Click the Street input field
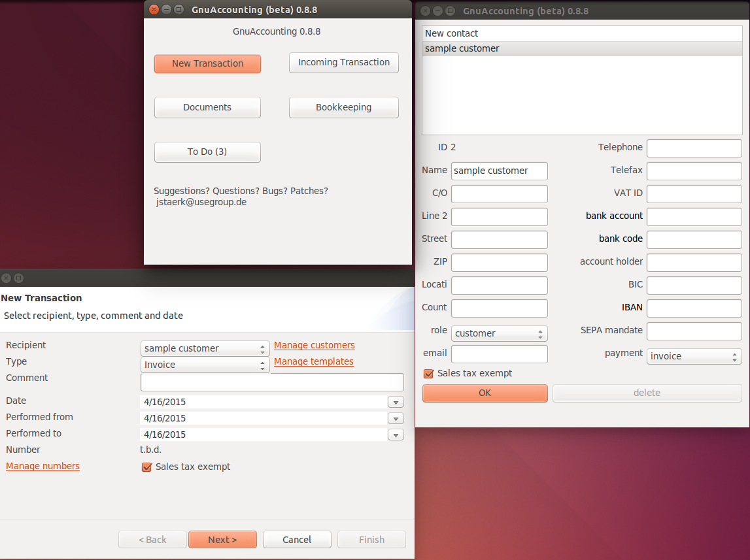This screenshot has height=560, width=750. coord(500,240)
